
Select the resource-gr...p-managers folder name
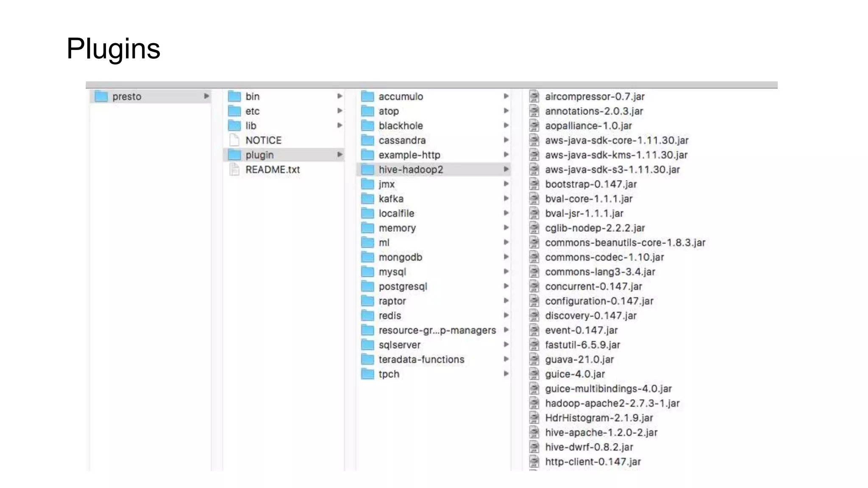click(437, 330)
